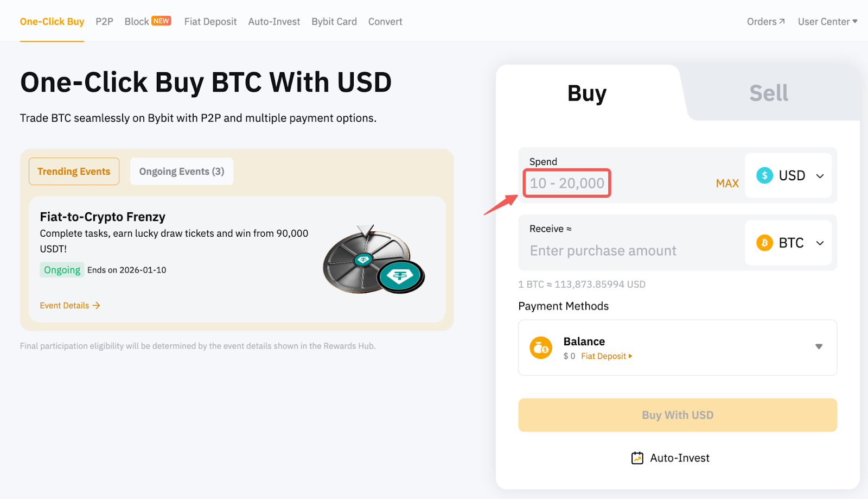Click the Event Details arrow icon
868x499 pixels.
point(97,306)
